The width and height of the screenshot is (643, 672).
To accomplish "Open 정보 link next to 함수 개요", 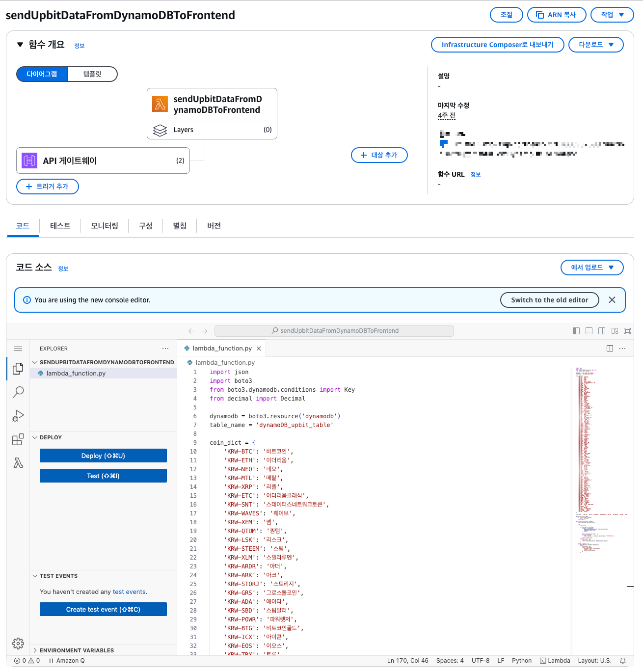I will click(80, 46).
